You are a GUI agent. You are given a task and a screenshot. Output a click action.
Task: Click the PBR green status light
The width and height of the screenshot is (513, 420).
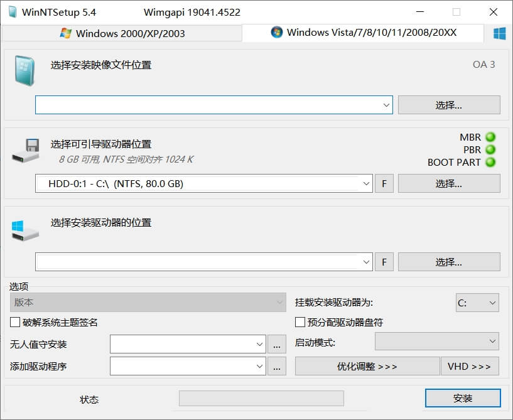tap(490, 149)
